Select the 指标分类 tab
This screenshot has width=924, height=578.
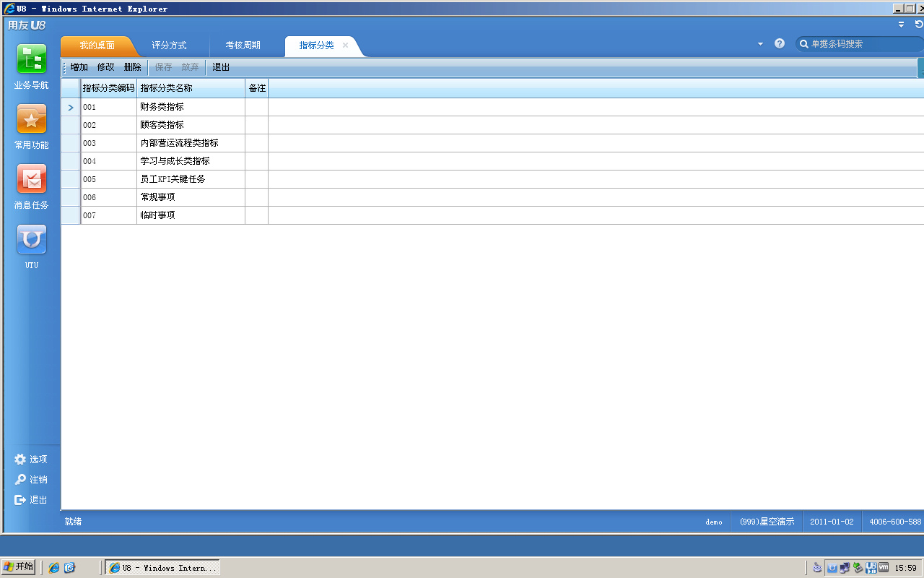pyautogui.click(x=316, y=46)
